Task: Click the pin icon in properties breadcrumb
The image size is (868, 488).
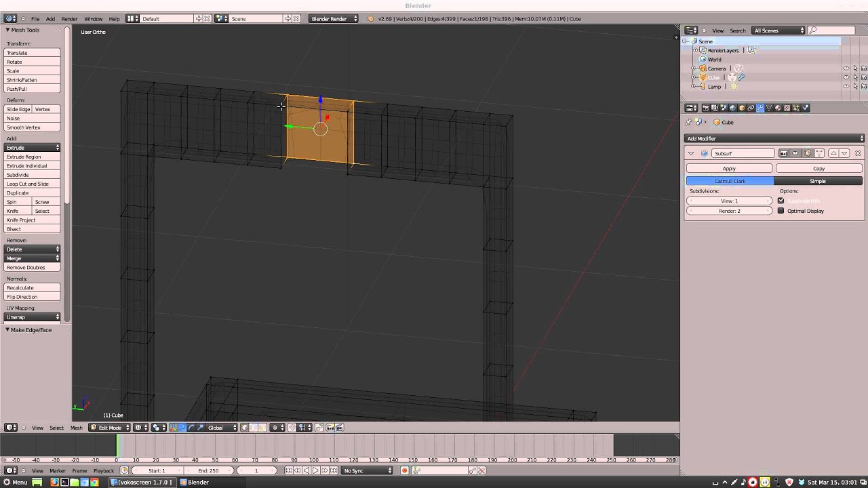Action: click(688, 122)
